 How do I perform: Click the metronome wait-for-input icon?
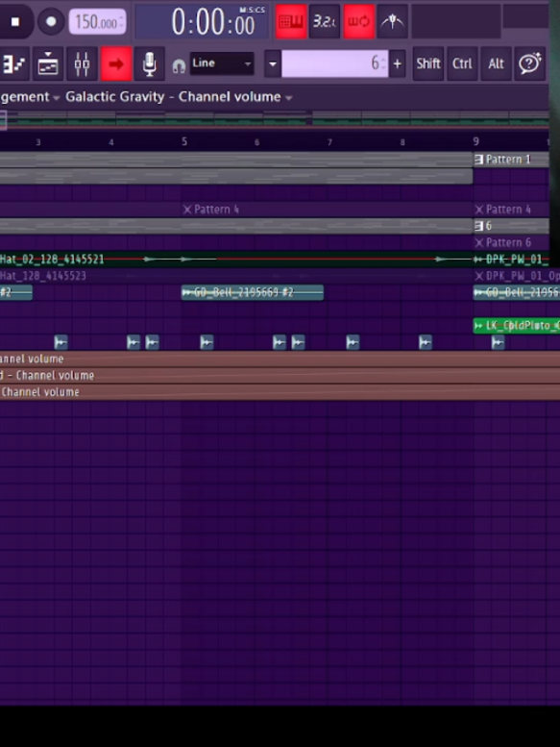[x=393, y=22]
